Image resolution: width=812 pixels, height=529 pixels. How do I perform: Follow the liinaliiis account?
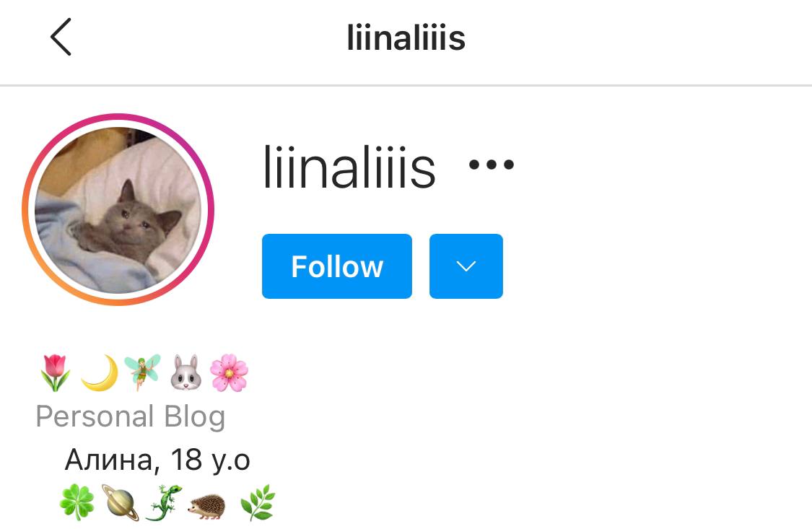click(x=337, y=266)
